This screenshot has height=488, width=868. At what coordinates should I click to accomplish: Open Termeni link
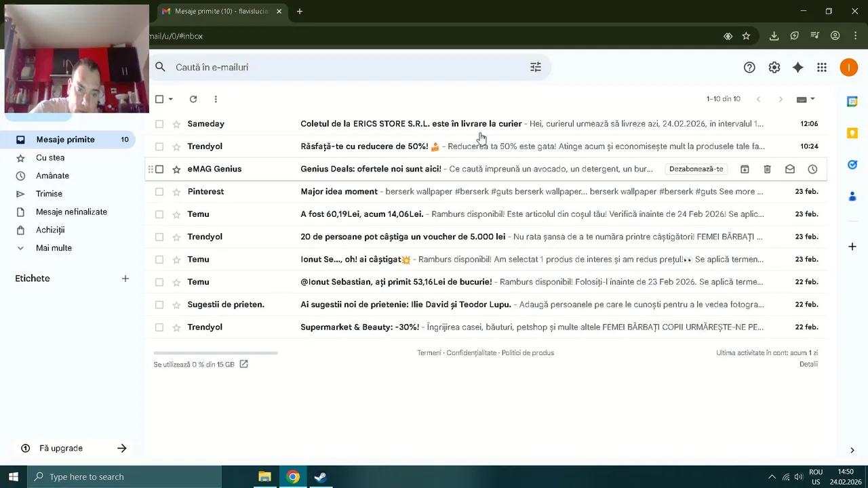(x=429, y=352)
